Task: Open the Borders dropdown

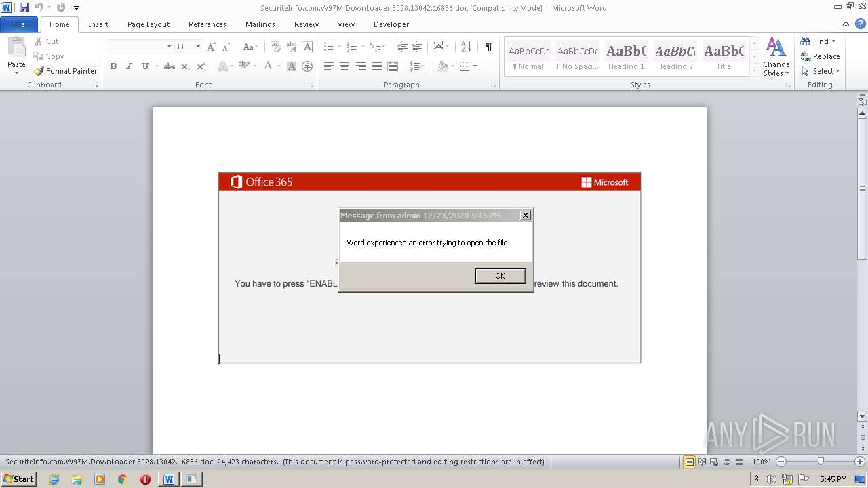Action: (x=475, y=66)
